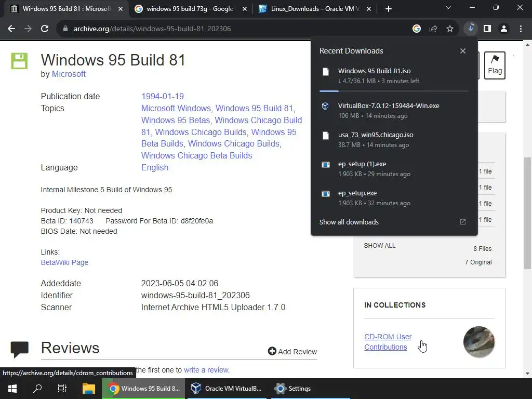
Task: Click the browser forward arrow
Action: coord(28,29)
